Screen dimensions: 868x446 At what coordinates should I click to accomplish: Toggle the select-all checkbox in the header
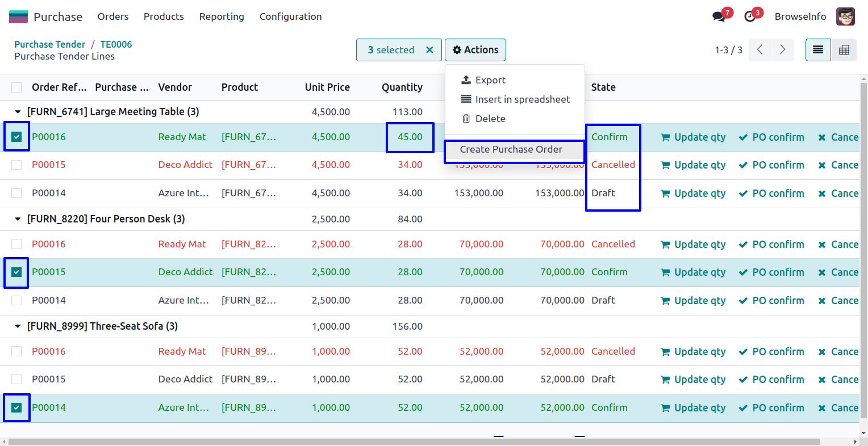(x=16, y=87)
